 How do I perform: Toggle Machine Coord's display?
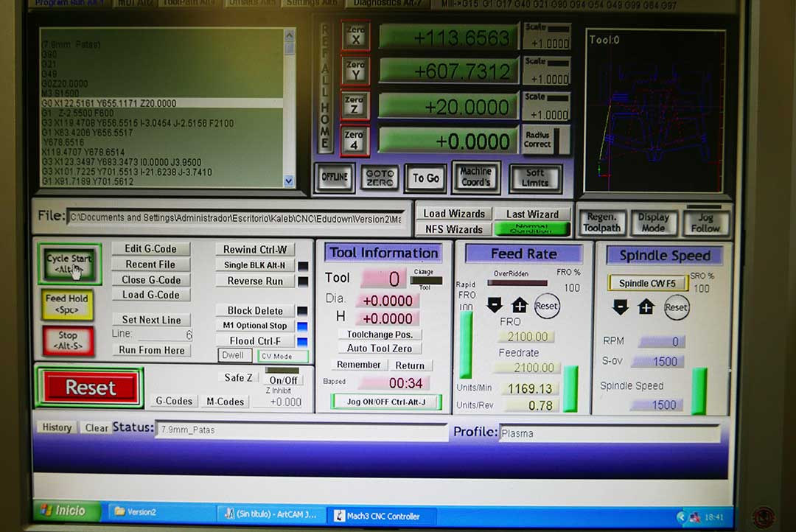click(x=475, y=177)
